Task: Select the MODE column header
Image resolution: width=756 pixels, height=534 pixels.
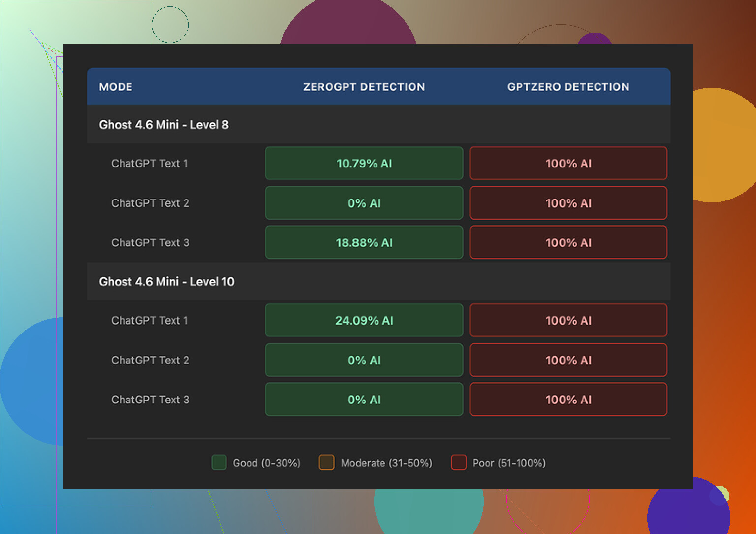Action: [116, 87]
